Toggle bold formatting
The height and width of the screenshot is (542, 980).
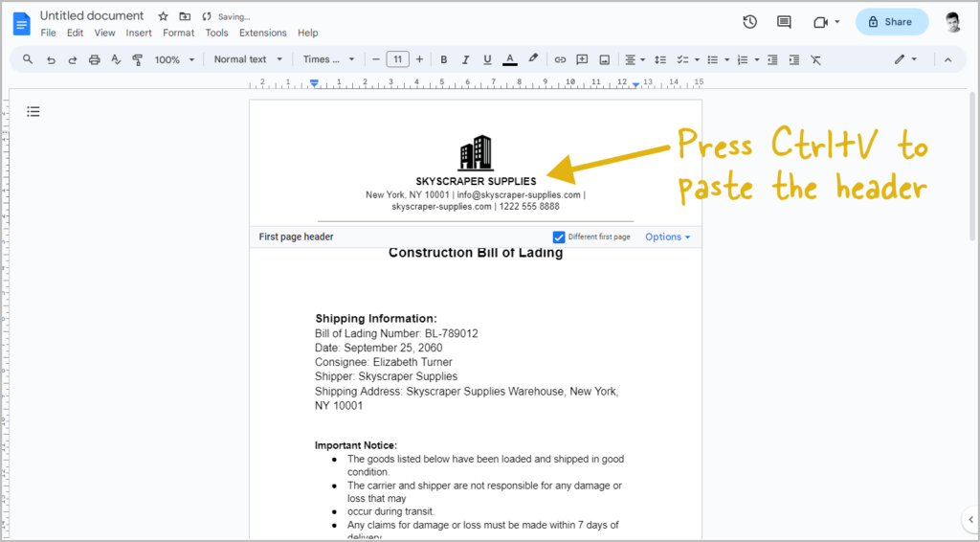pyautogui.click(x=444, y=59)
